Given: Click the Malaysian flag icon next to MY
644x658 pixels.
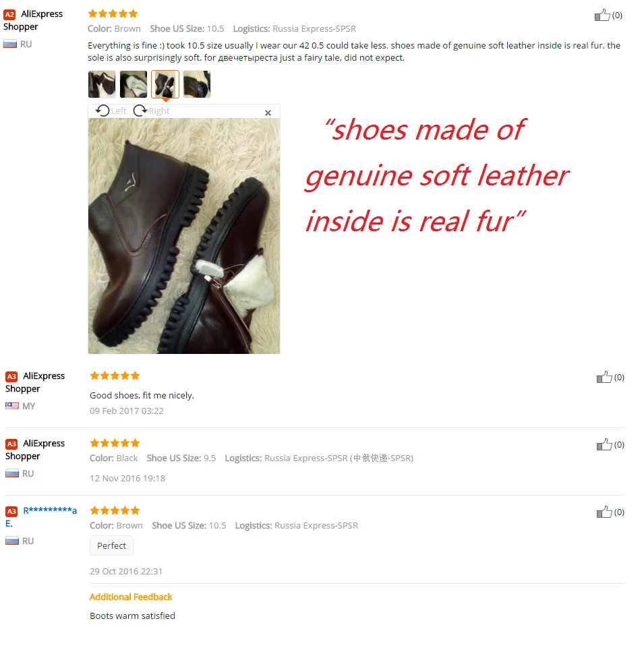Looking at the screenshot, I should pyautogui.click(x=12, y=406).
